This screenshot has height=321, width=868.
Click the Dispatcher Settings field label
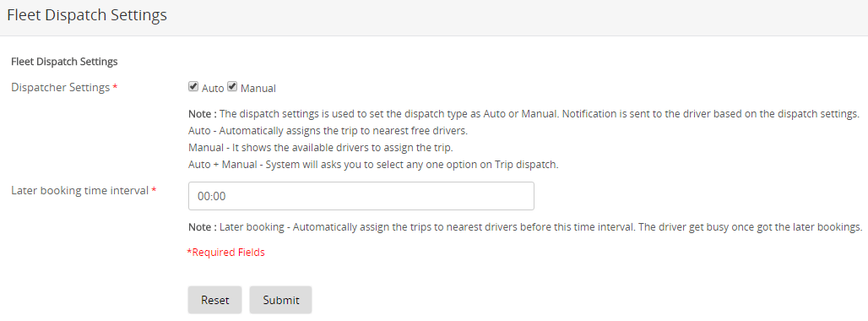(x=60, y=88)
